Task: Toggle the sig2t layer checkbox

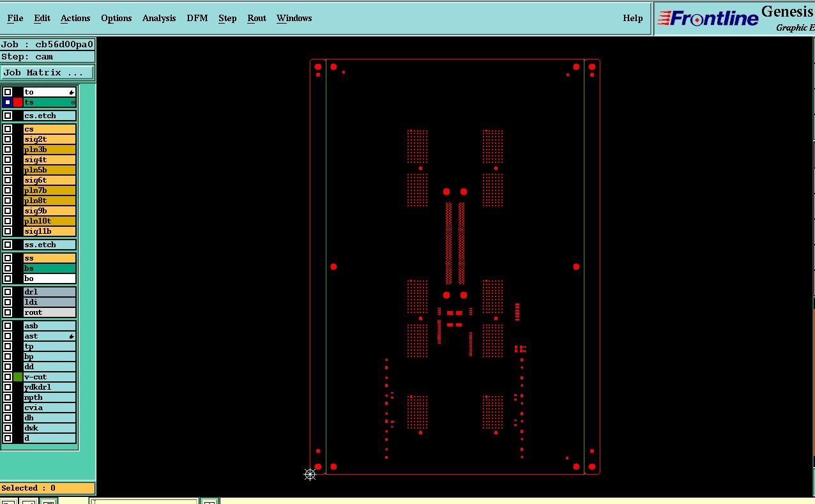Action: point(8,139)
